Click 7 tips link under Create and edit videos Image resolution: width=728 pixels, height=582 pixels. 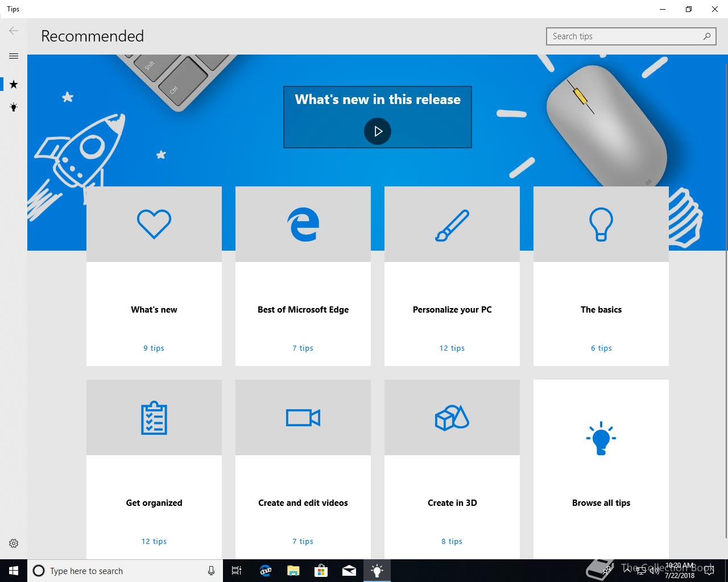click(x=303, y=542)
